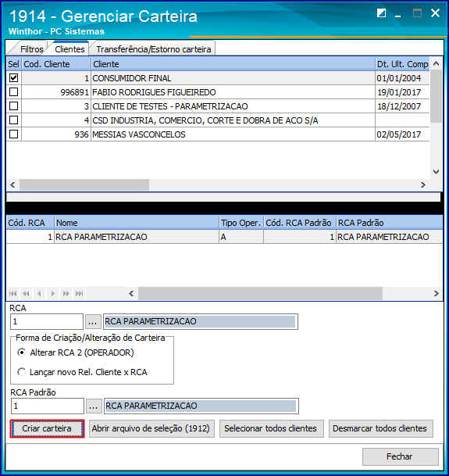Click the window-mode icon in the title bar
Viewport: 449px width, 476px height.
pyautogui.click(x=381, y=13)
